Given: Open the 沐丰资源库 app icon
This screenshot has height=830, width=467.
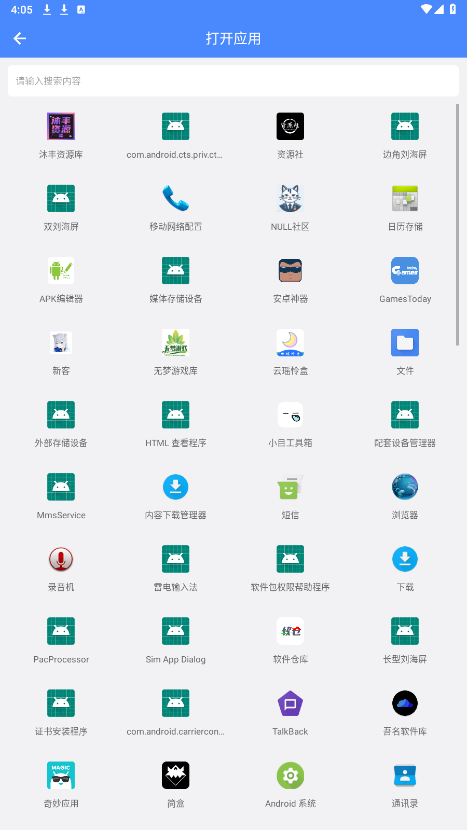Looking at the screenshot, I should pos(61,127).
